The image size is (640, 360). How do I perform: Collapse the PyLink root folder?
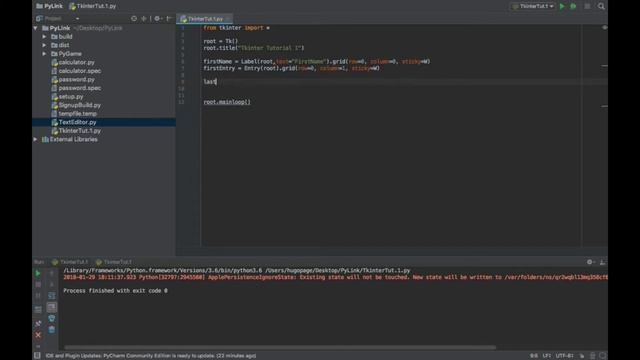[x=36, y=28]
